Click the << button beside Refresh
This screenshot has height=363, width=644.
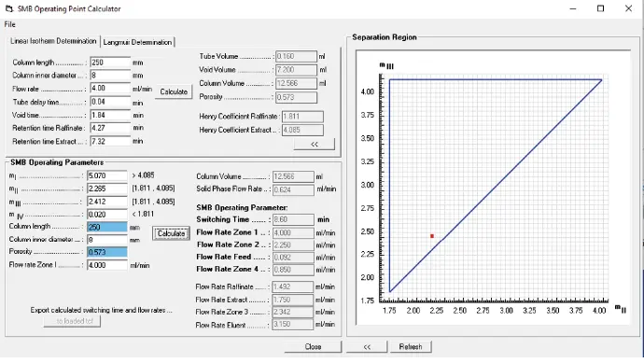coord(367,347)
